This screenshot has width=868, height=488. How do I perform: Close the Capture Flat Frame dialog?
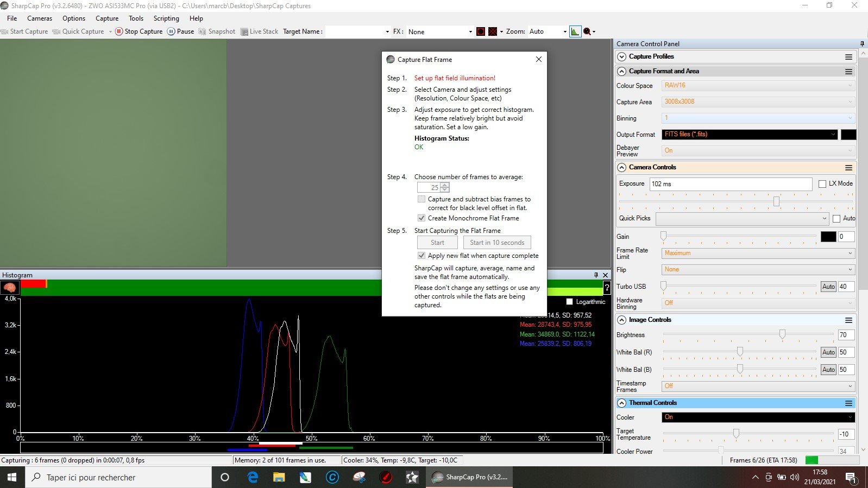point(539,59)
